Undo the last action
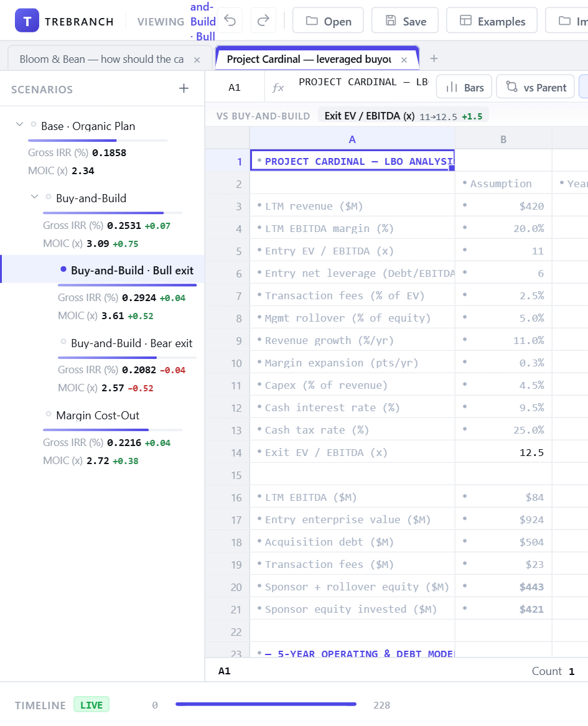 click(230, 21)
